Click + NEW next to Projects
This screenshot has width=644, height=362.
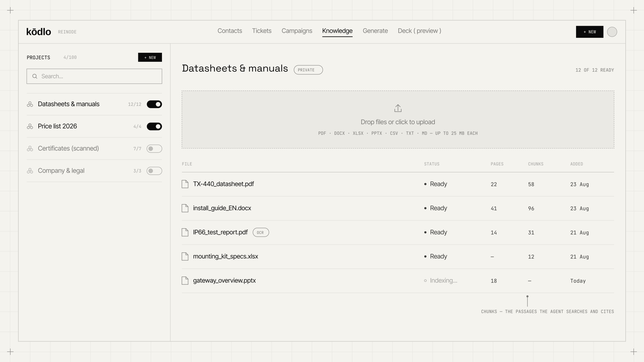150,57
